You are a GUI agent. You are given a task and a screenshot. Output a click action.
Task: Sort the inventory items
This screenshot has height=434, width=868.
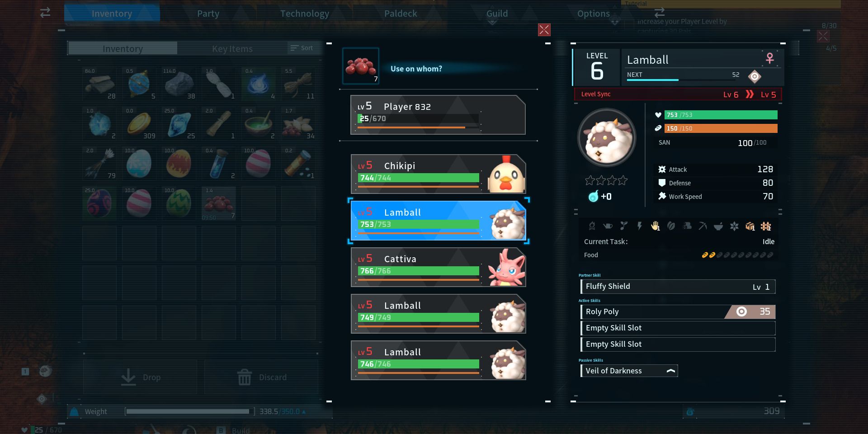click(x=302, y=48)
